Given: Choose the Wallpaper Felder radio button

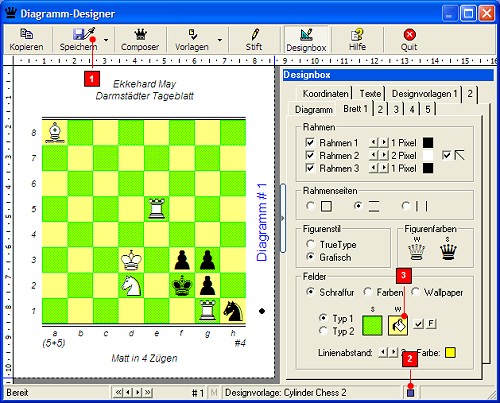Looking at the screenshot, I should tap(415, 292).
